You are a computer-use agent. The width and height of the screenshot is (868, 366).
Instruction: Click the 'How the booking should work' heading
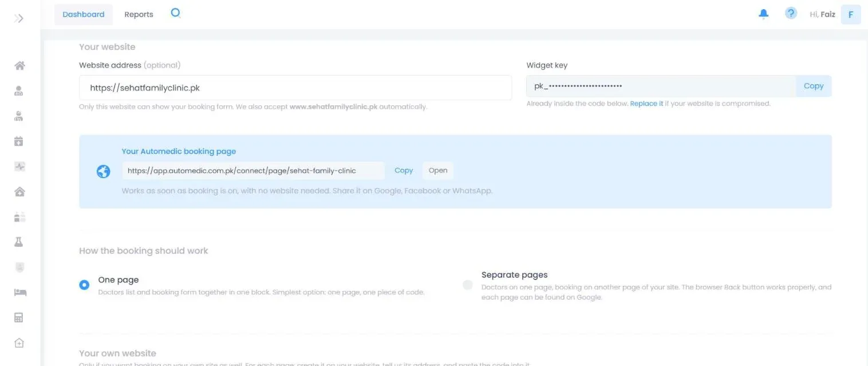coord(144,251)
